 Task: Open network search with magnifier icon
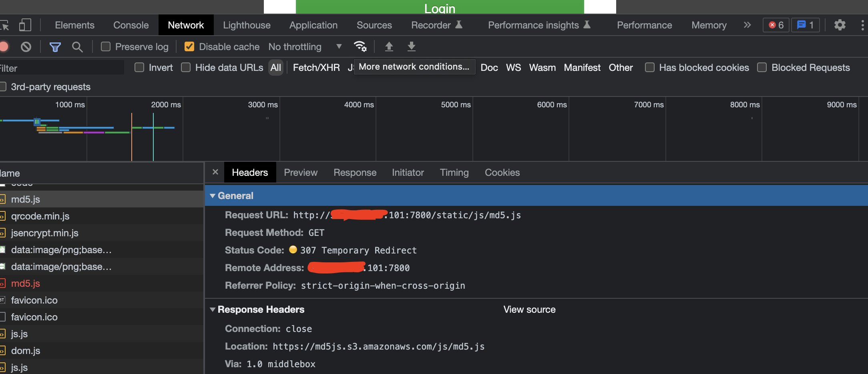(77, 47)
